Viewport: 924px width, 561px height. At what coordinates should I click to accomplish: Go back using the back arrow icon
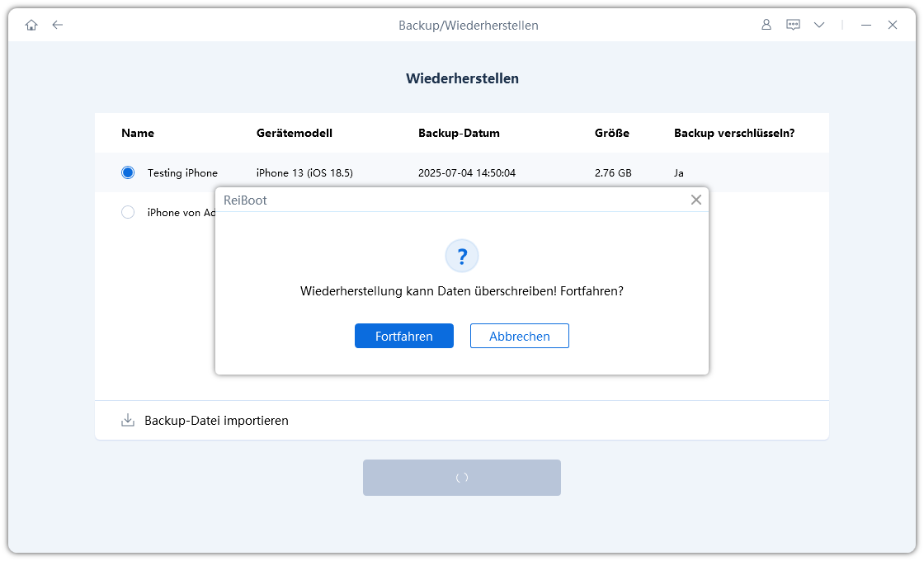coord(57,25)
